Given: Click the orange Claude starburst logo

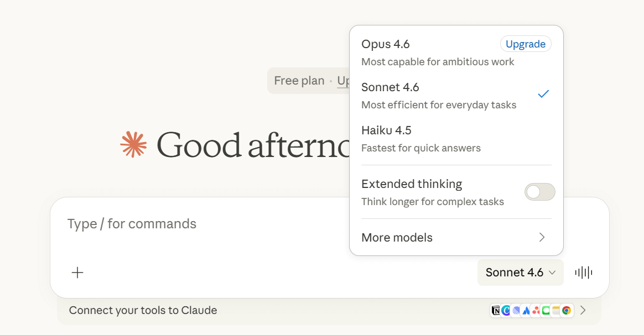Looking at the screenshot, I should (133, 145).
